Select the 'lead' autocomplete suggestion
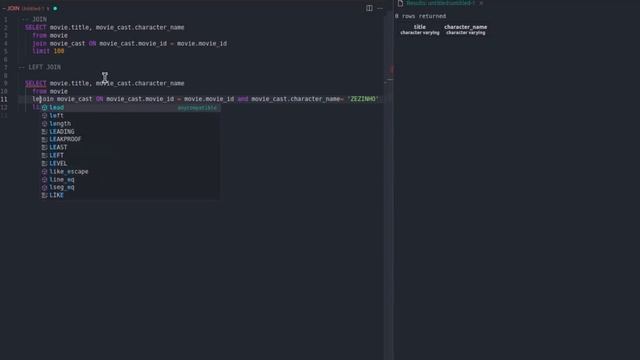Viewport: 640px width, 360px height. pyautogui.click(x=130, y=108)
